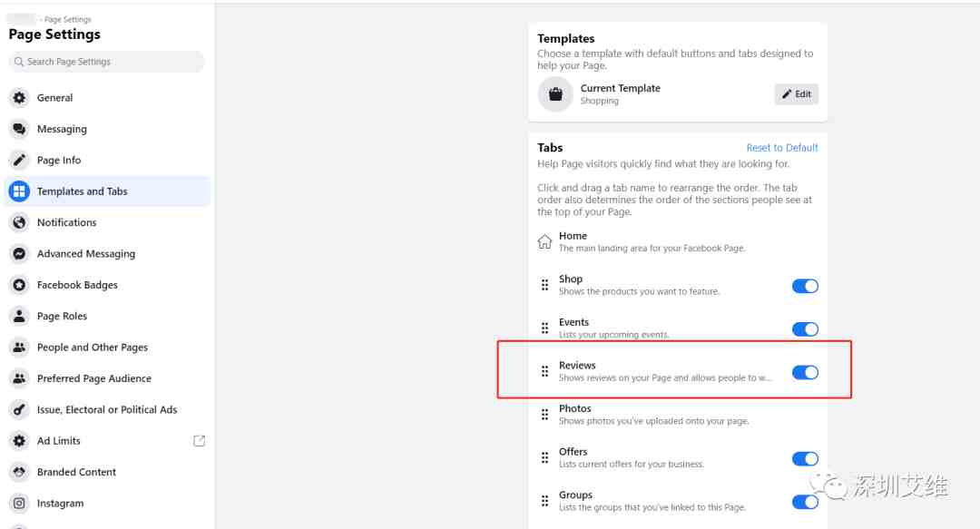The width and height of the screenshot is (980, 529).
Task: Open Ad Limits settings
Action: click(107, 441)
